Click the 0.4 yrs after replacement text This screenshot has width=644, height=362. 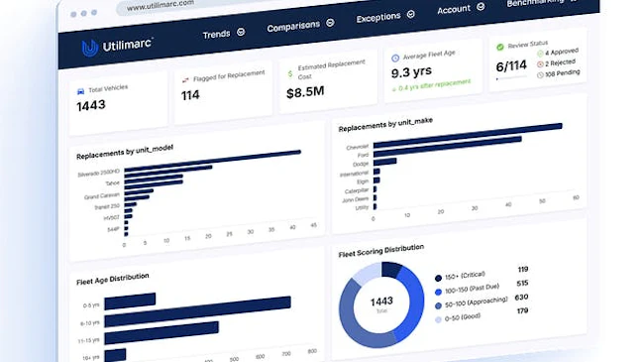pyautogui.click(x=435, y=84)
